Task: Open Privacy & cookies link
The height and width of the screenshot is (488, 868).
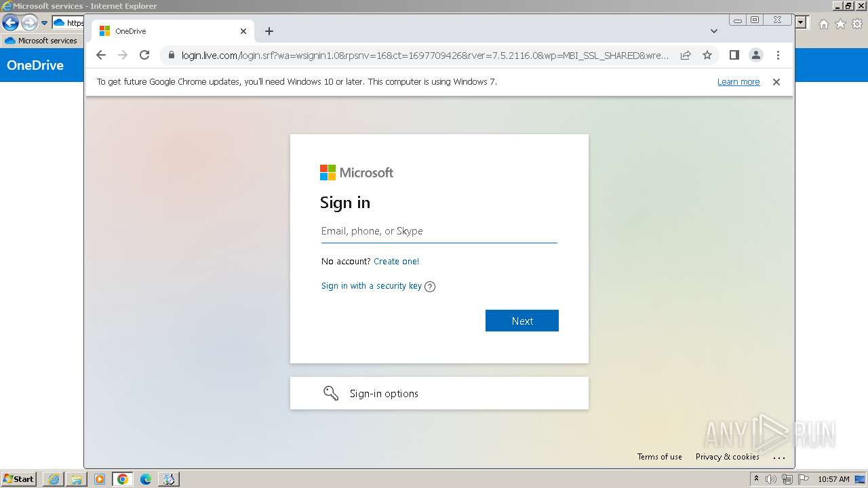Action: (x=728, y=457)
